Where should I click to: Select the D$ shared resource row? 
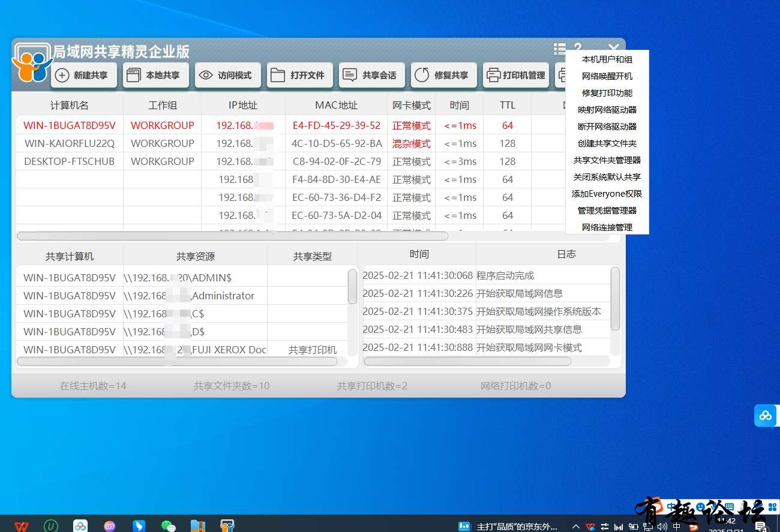point(181,332)
